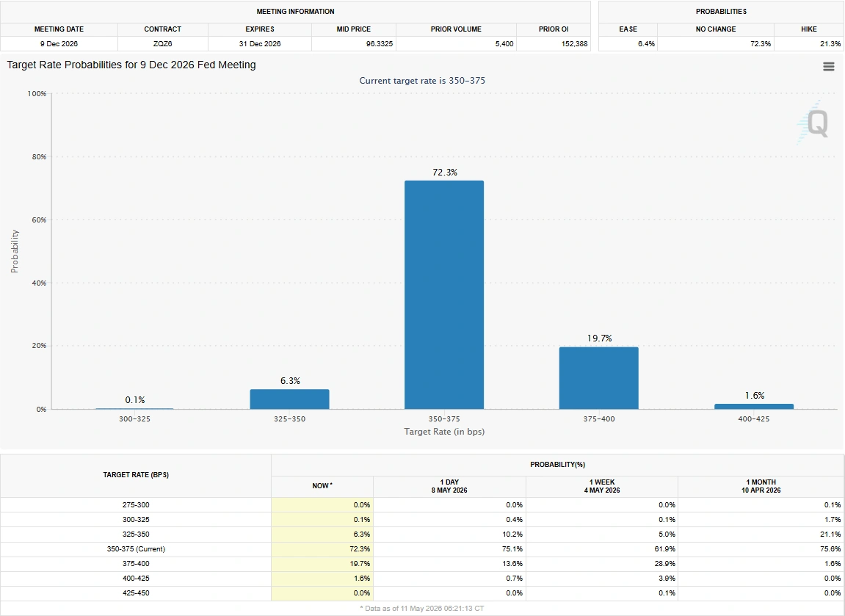
Task: Click the 1 MONTH 10 APR 2026 header
Action: coord(761,486)
